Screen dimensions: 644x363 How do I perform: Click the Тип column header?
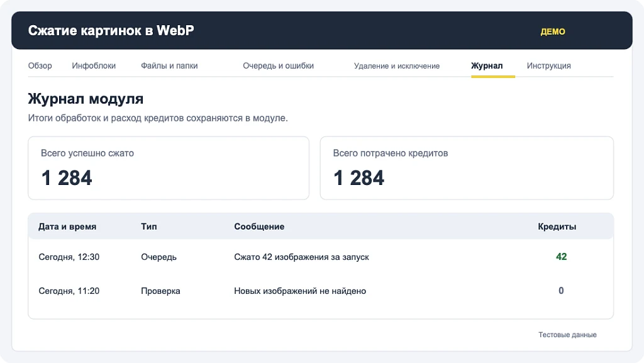point(148,226)
